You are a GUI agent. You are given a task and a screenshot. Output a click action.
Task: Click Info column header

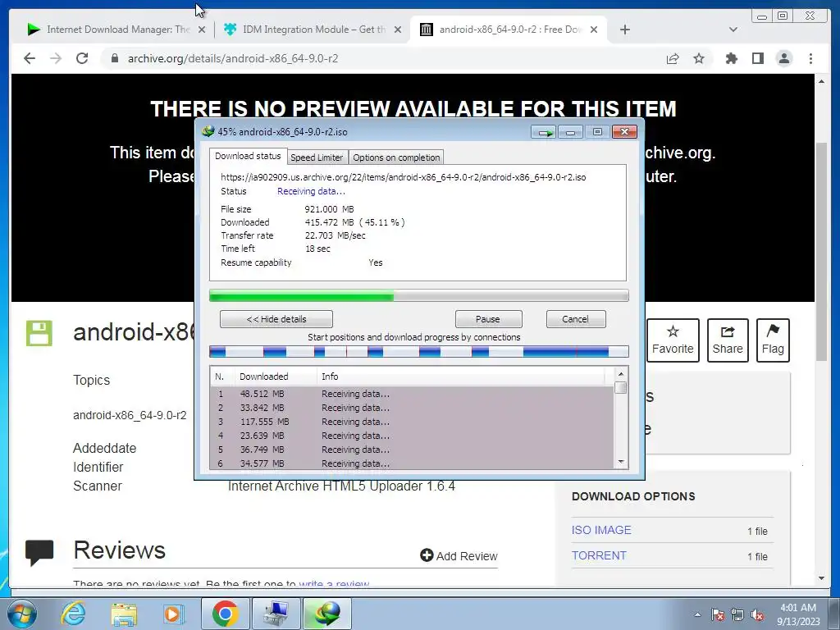pos(461,377)
